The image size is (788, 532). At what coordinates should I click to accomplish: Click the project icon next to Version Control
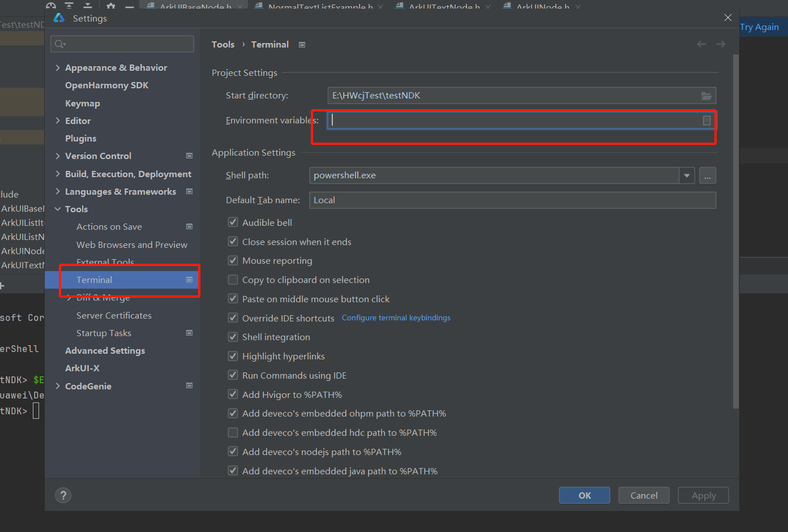coord(189,156)
